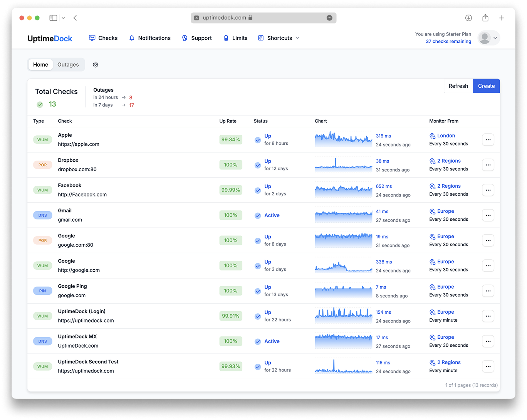Click the settings gear beside Outages tab
527x420 pixels.
[96, 65]
